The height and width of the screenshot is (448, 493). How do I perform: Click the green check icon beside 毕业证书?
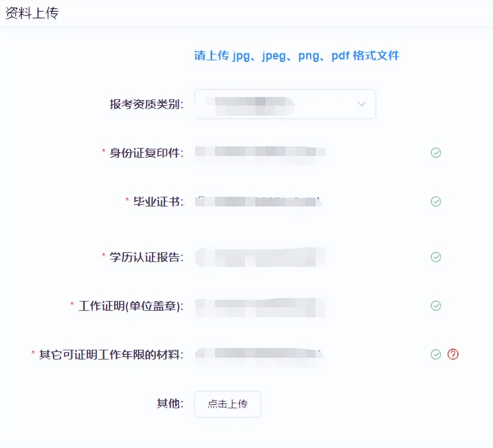coord(435,201)
